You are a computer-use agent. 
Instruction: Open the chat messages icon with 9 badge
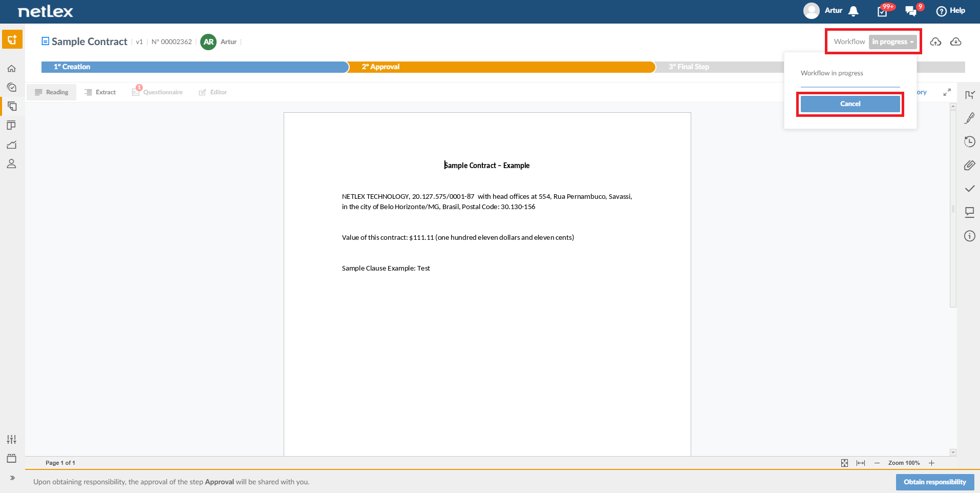click(911, 11)
